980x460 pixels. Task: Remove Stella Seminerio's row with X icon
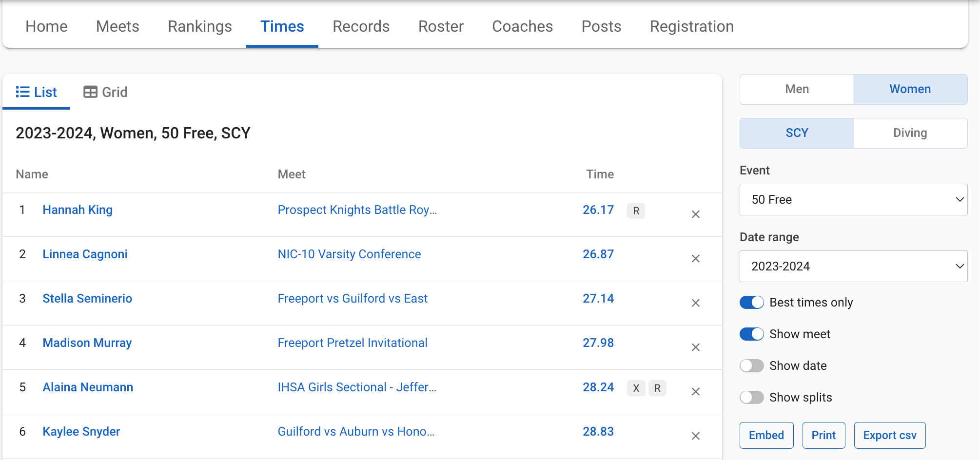tap(696, 303)
